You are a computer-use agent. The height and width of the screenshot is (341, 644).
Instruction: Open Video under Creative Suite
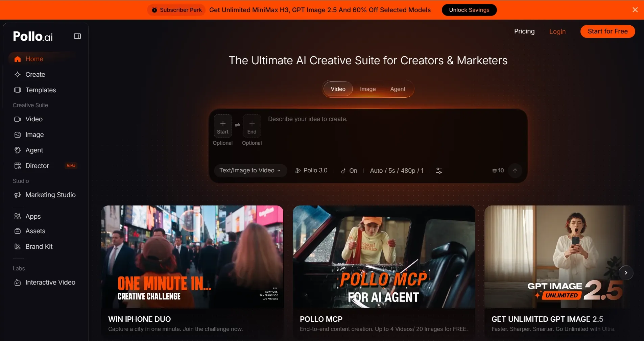click(x=46, y=119)
